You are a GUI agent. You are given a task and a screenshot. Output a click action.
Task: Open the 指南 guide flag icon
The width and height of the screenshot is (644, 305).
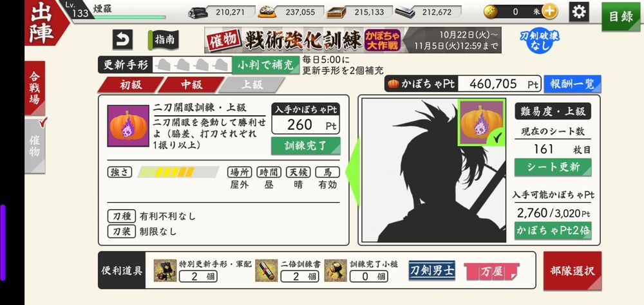pyautogui.click(x=164, y=40)
